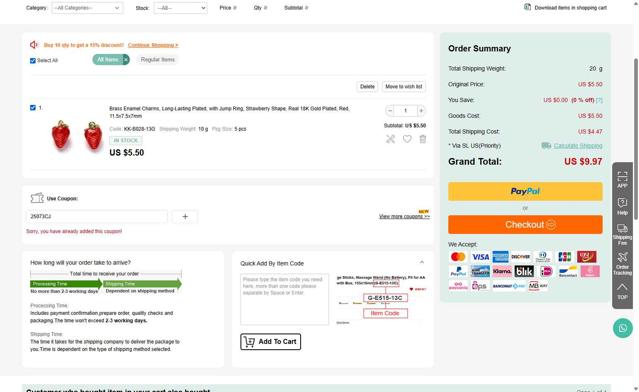Click the You Save help question mark

click(599, 100)
